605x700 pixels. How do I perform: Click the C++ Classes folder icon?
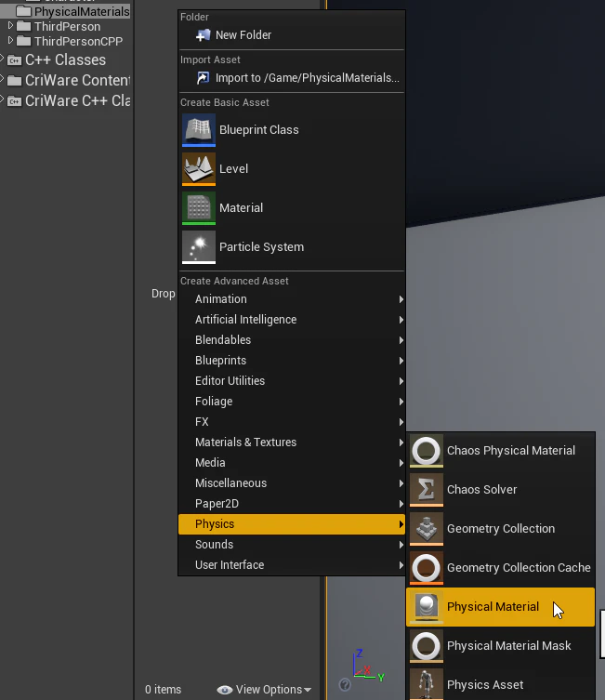tap(14, 60)
